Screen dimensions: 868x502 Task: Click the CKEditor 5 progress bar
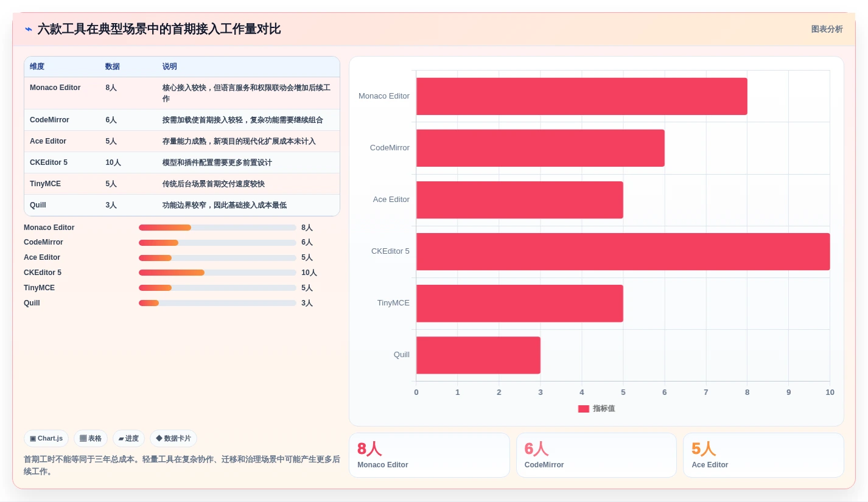(217, 273)
